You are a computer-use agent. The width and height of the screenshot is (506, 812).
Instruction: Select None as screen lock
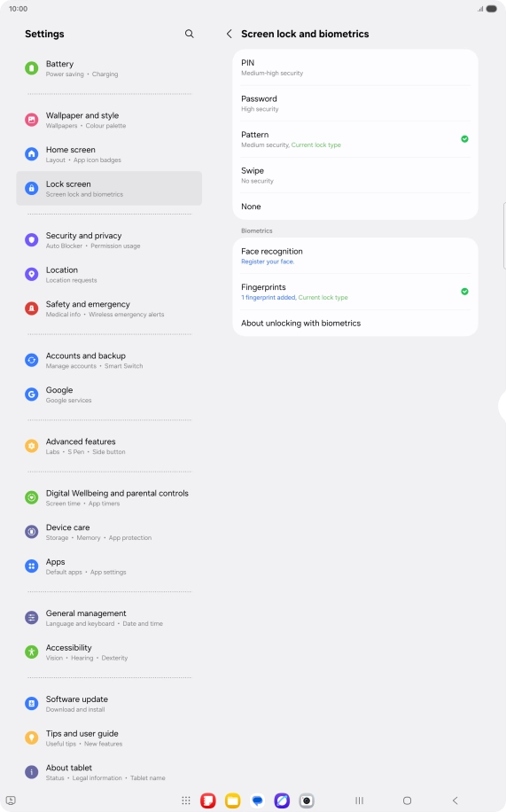355,207
